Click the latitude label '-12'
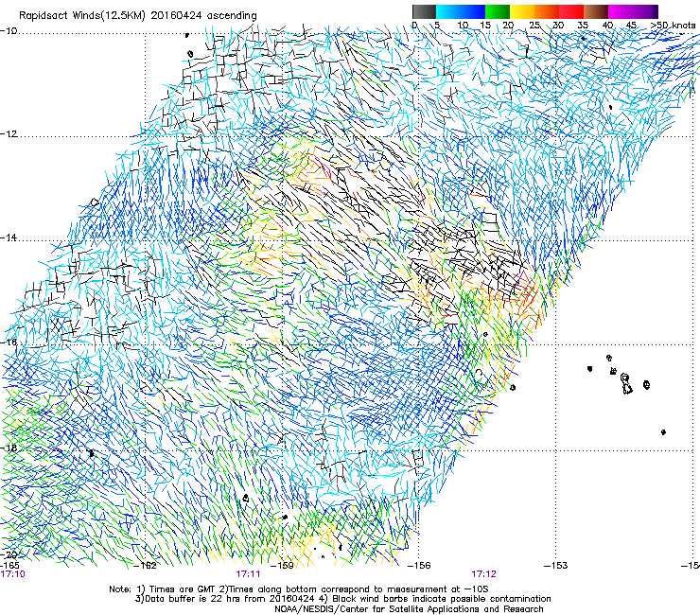The height and width of the screenshot is (615, 700). (9, 134)
